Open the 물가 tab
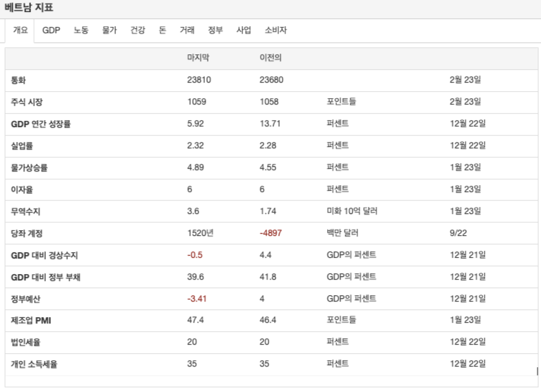Viewport: 541px width, 392px height. (x=109, y=30)
